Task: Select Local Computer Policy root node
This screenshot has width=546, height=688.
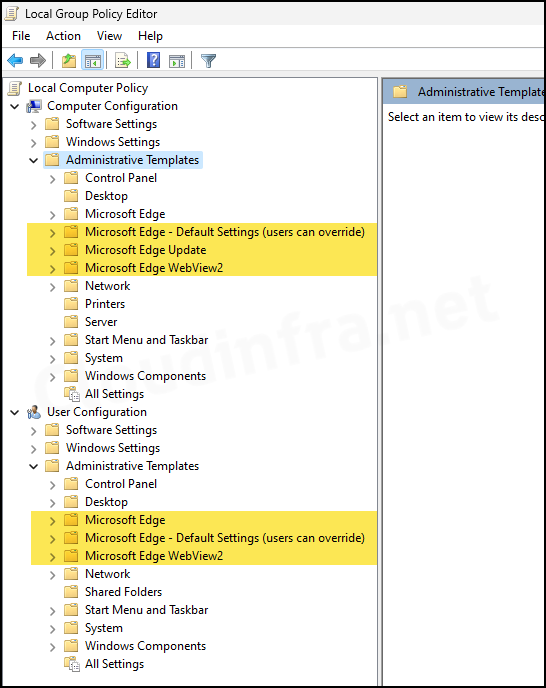Action: [x=88, y=88]
